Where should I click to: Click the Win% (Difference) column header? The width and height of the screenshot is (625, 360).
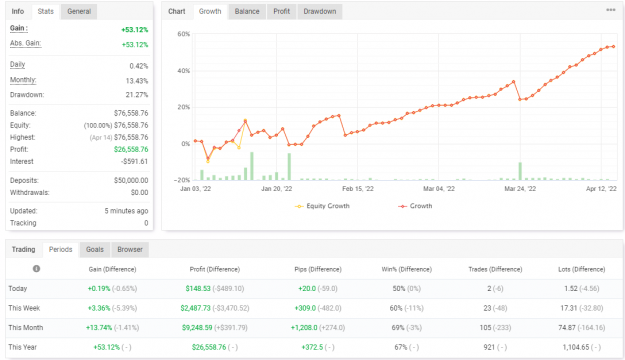pyautogui.click(x=407, y=270)
